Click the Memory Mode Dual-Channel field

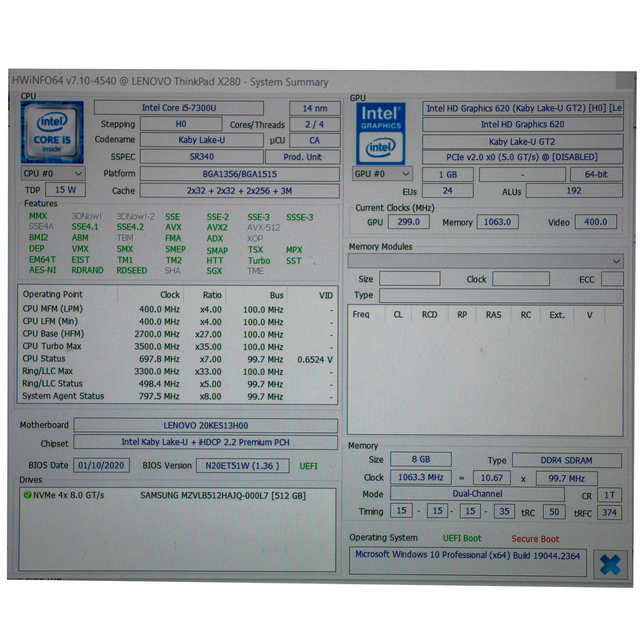coord(477,494)
